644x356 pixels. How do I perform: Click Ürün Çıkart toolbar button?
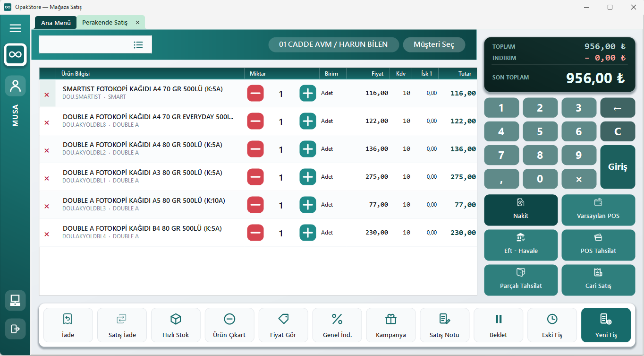tap(229, 325)
